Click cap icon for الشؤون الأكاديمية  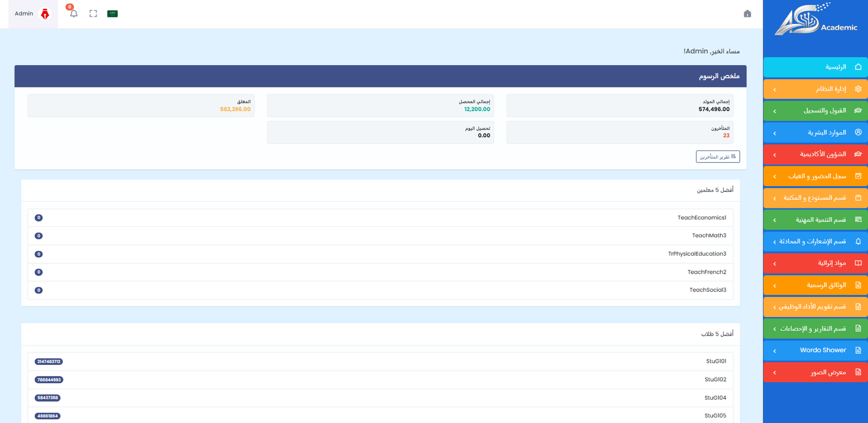click(858, 154)
